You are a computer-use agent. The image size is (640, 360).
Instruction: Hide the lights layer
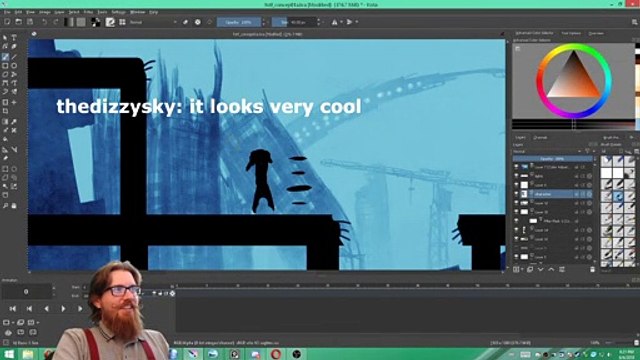(x=516, y=176)
